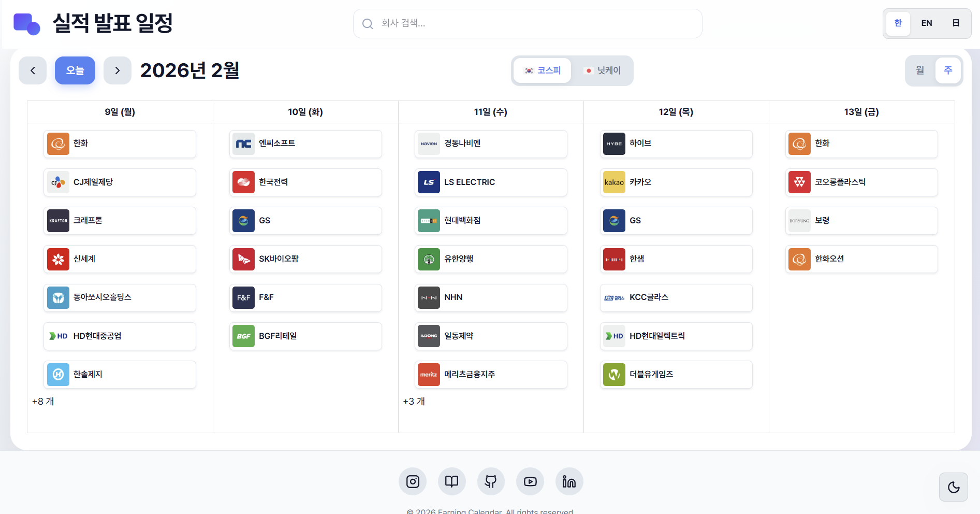Click the 메리츠금융지주 meritz logo
The width and height of the screenshot is (980, 514).
(x=429, y=375)
